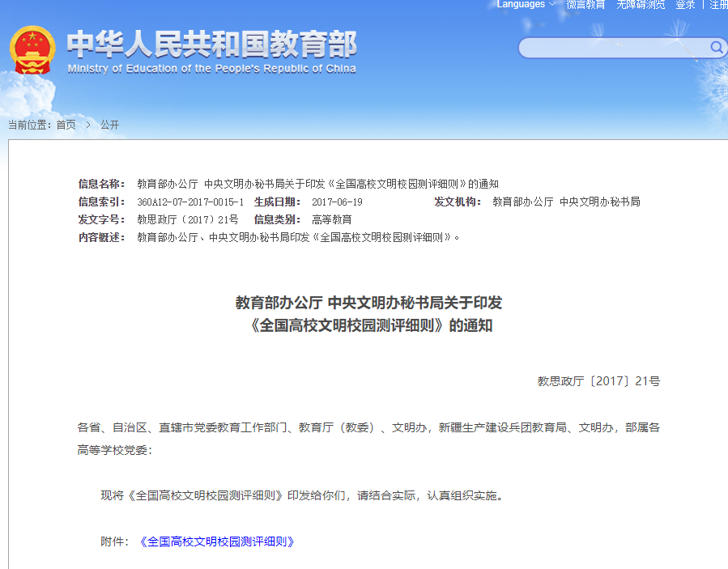
Task: Click the national emblem logo
Action: tap(32, 50)
